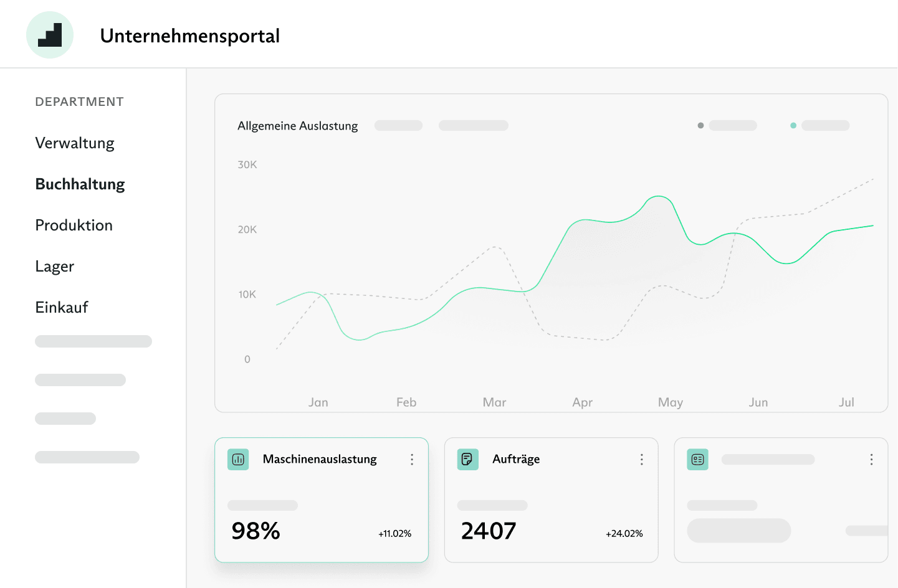898x588 pixels.
Task: Open the Aufträge card three-dot menu
Action: (x=641, y=460)
